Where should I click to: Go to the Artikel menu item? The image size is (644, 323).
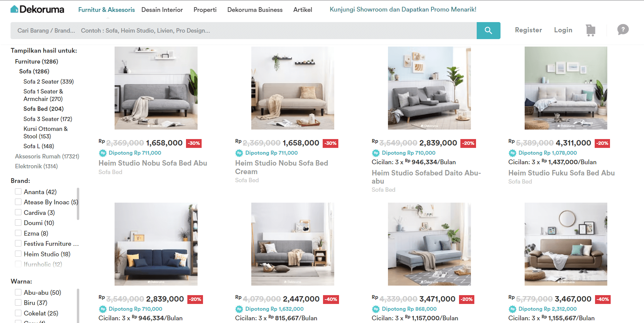coord(303,10)
